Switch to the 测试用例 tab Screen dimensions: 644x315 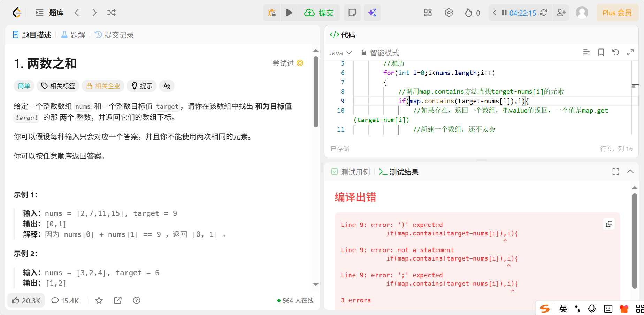351,172
